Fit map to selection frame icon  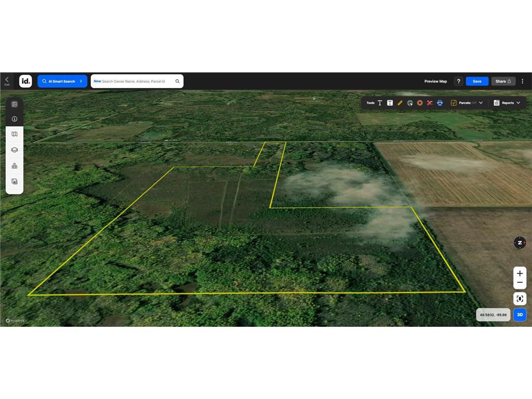point(520,299)
